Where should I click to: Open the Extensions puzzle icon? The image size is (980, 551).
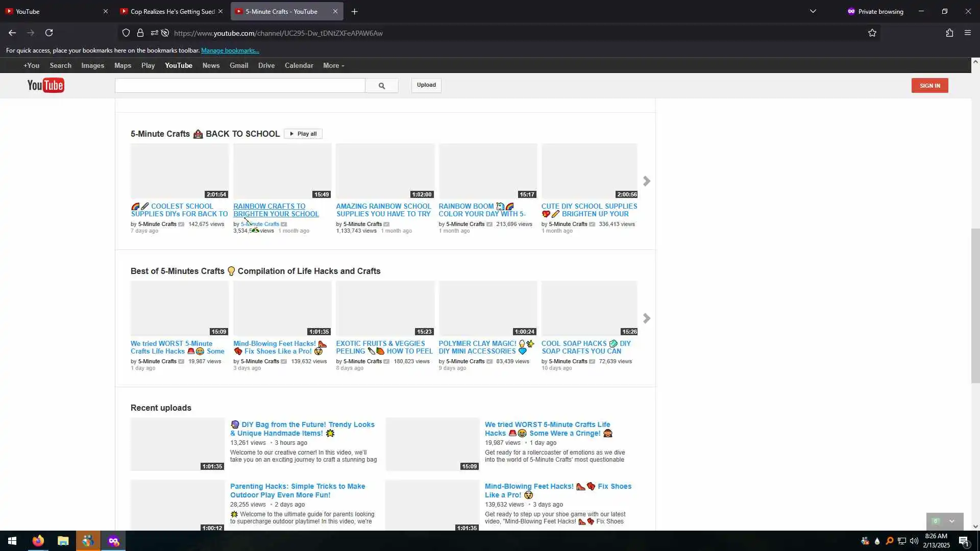tap(949, 33)
